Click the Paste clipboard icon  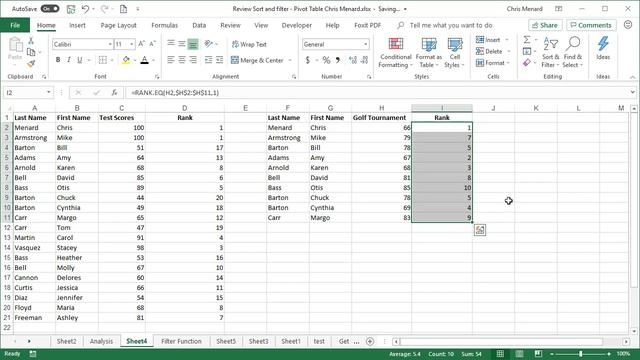coord(16,45)
